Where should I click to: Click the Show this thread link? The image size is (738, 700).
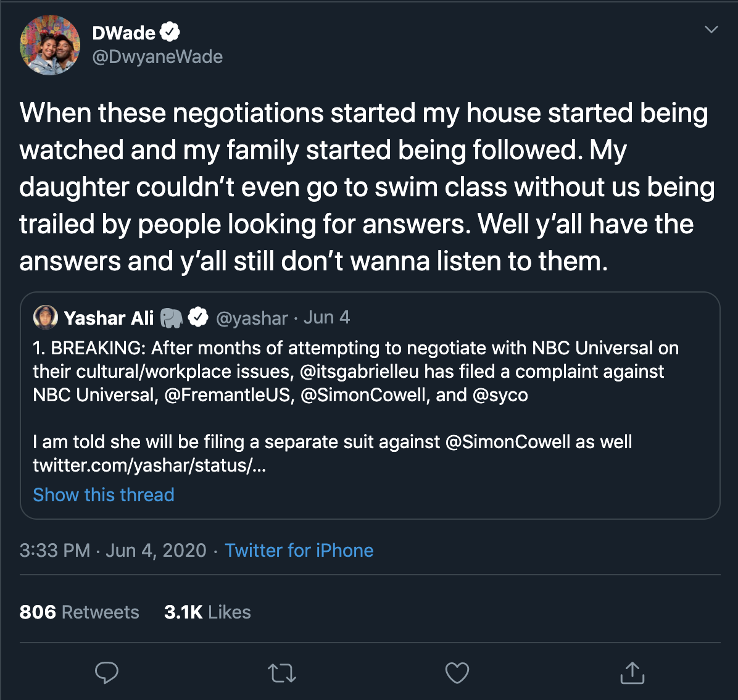point(104,495)
